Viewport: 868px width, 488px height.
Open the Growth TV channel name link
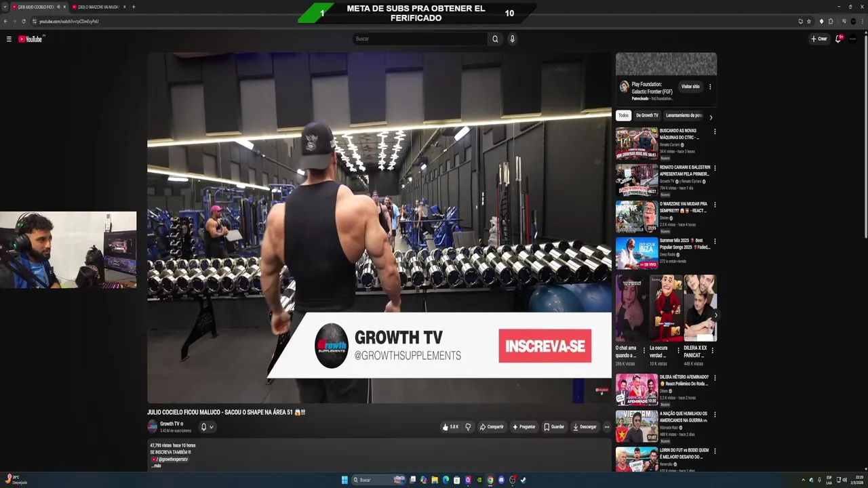[x=170, y=424]
